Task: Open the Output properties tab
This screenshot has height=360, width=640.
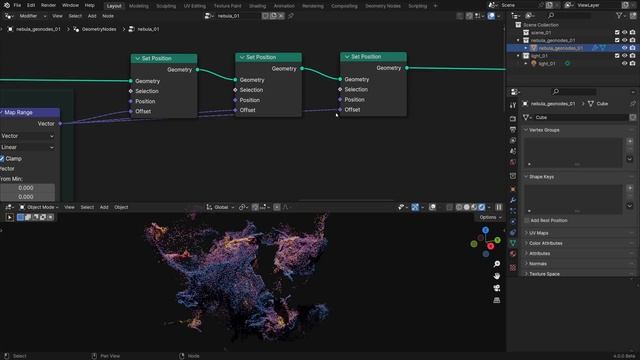Action: pos(513,129)
